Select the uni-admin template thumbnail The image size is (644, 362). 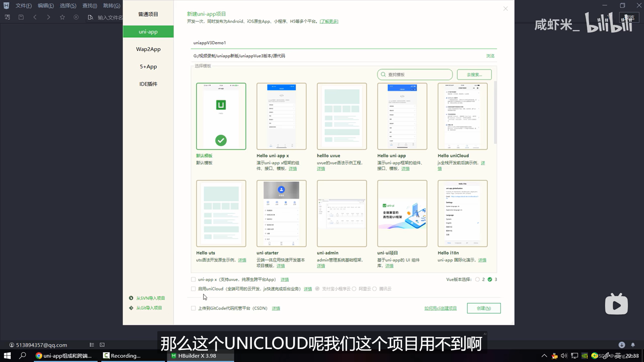tap(342, 214)
